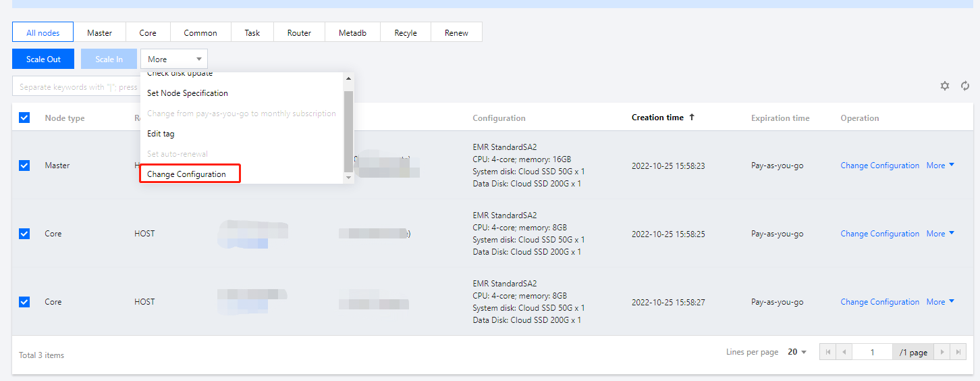This screenshot has width=980, height=381.
Task: Open the More dropdown beside Scale In
Action: tap(174, 59)
